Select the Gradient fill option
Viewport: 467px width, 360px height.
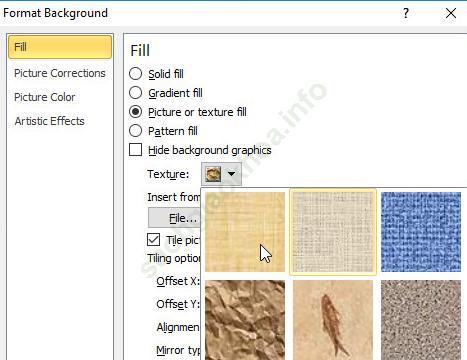pyautogui.click(x=135, y=93)
